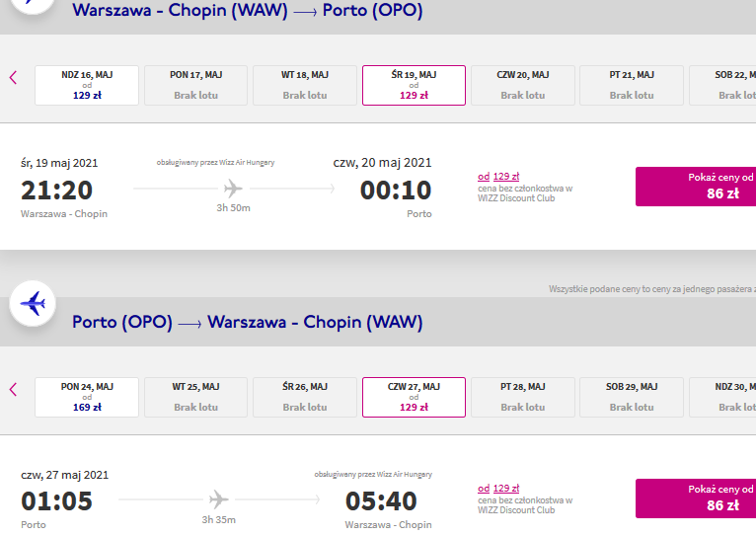The height and width of the screenshot is (536, 756).
Task: Click previous dates arrow for return flight
Action: 13,390
